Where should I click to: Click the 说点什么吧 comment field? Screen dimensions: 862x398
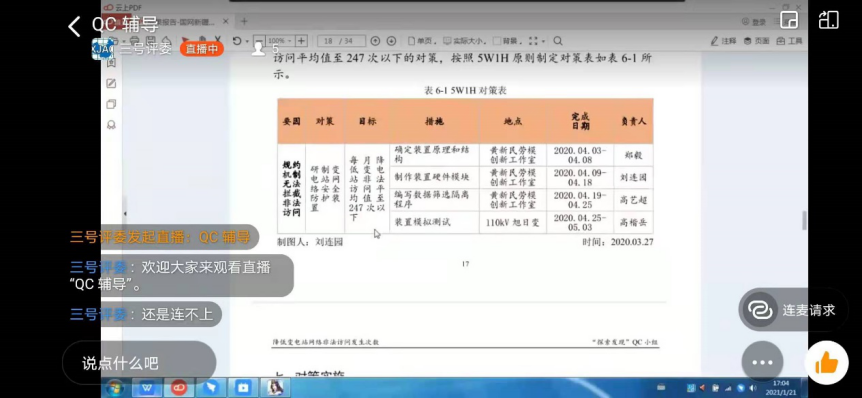(x=139, y=363)
